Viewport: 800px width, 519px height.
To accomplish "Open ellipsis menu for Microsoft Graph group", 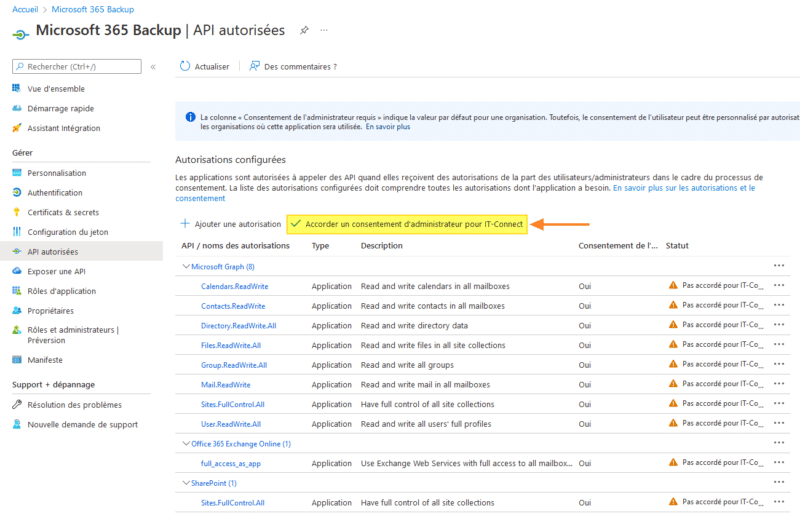I will (x=779, y=266).
